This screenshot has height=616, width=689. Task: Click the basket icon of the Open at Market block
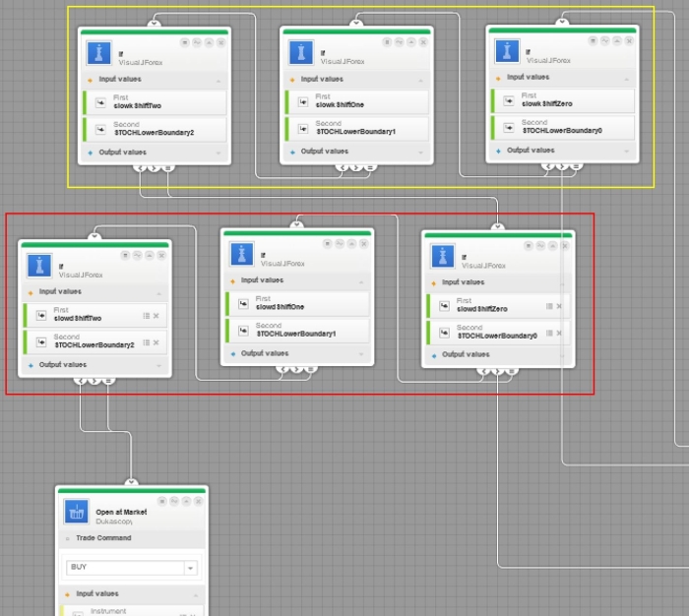(77, 511)
